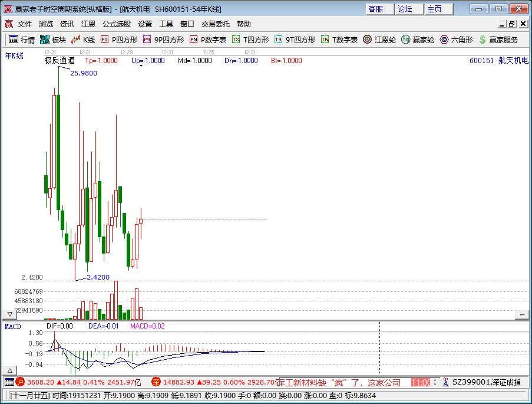Collapse volume panel with down triangle
532x404 pixels.
point(9,314)
